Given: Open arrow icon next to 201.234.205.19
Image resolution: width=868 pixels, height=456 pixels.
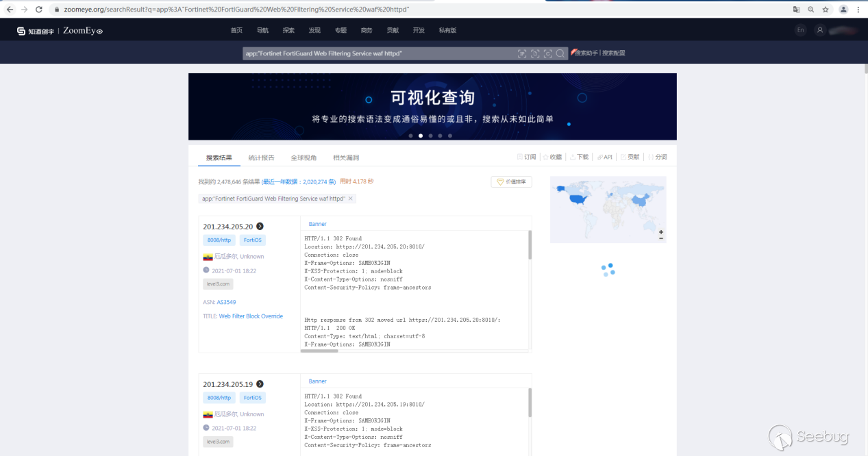Looking at the screenshot, I should pyautogui.click(x=260, y=384).
